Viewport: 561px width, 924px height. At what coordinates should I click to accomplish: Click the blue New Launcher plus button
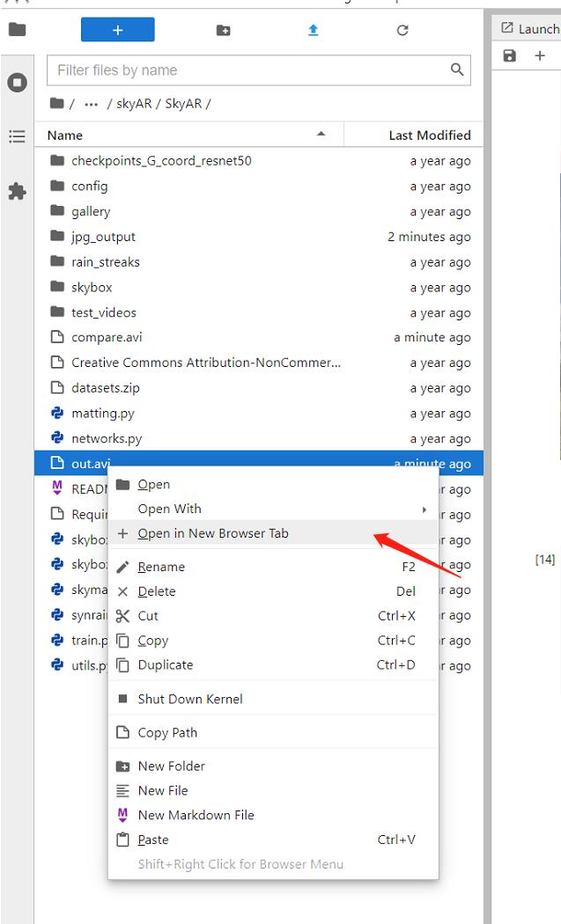[x=117, y=29]
